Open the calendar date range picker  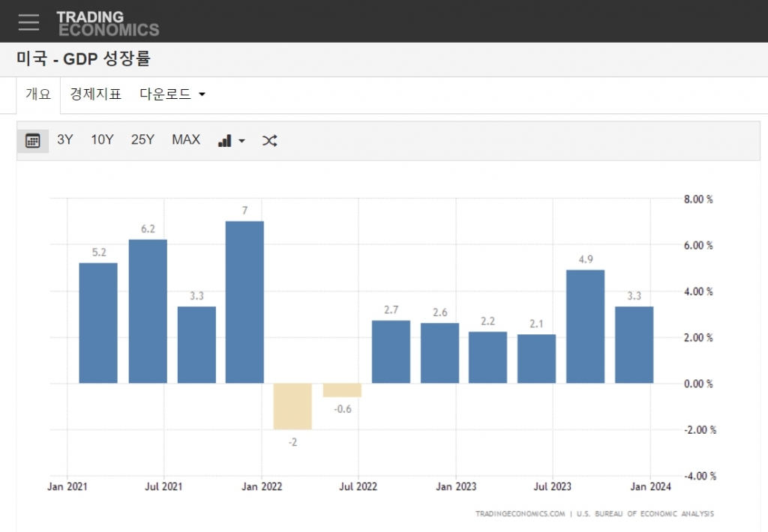[33, 140]
